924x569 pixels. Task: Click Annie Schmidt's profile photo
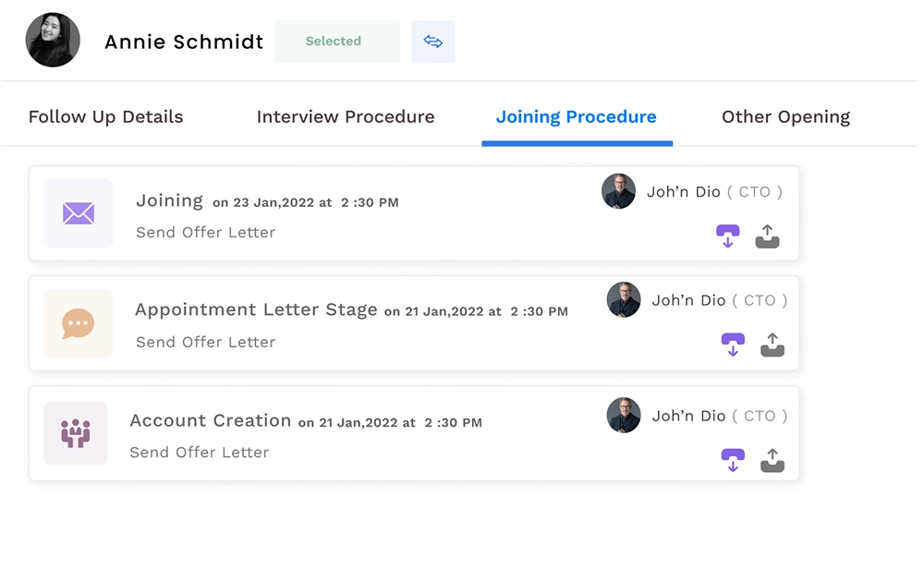click(53, 41)
